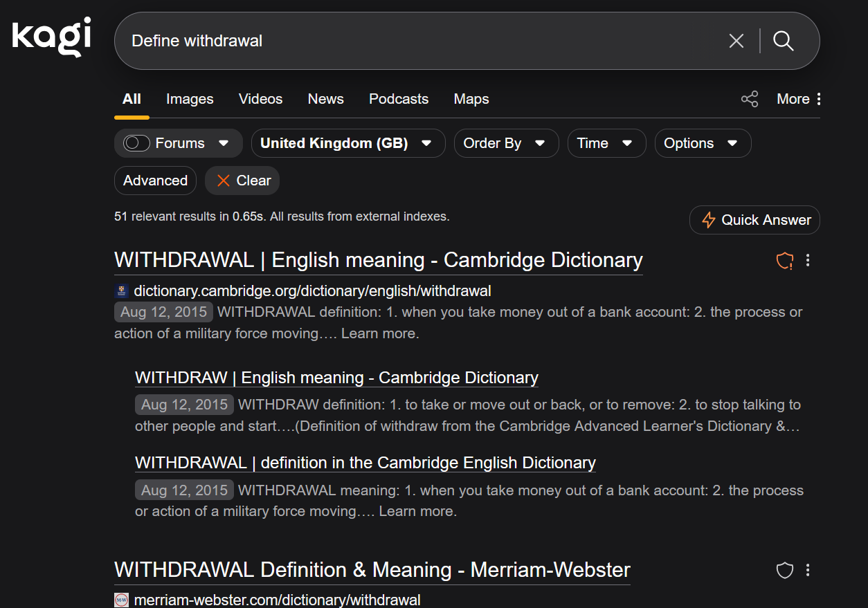
Task: Open three-dot menu for Cambridge Dictionary result
Action: coord(808,261)
